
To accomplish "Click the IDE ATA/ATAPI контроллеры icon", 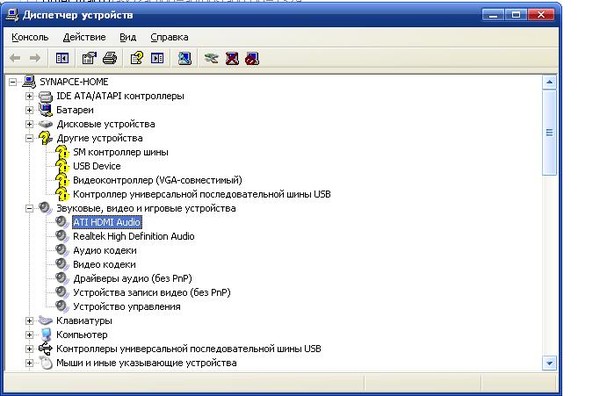I will (x=45, y=96).
